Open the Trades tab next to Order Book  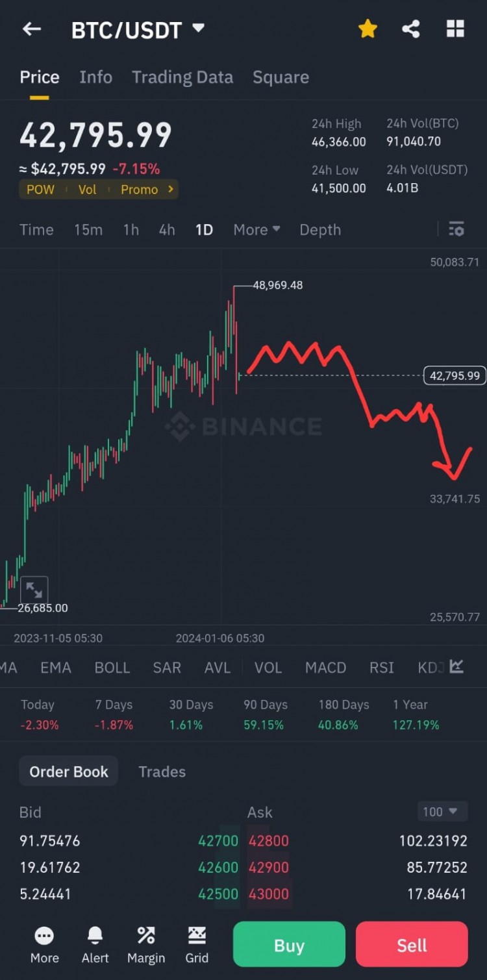[162, 772]
